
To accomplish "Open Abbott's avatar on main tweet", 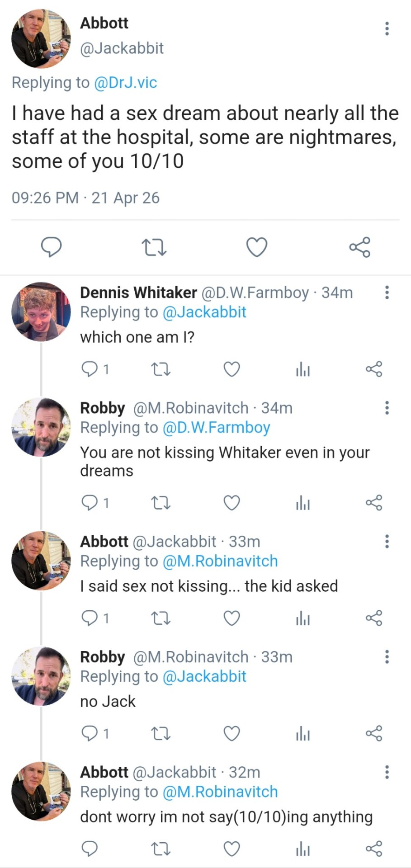I will click(x=41, y=38).
